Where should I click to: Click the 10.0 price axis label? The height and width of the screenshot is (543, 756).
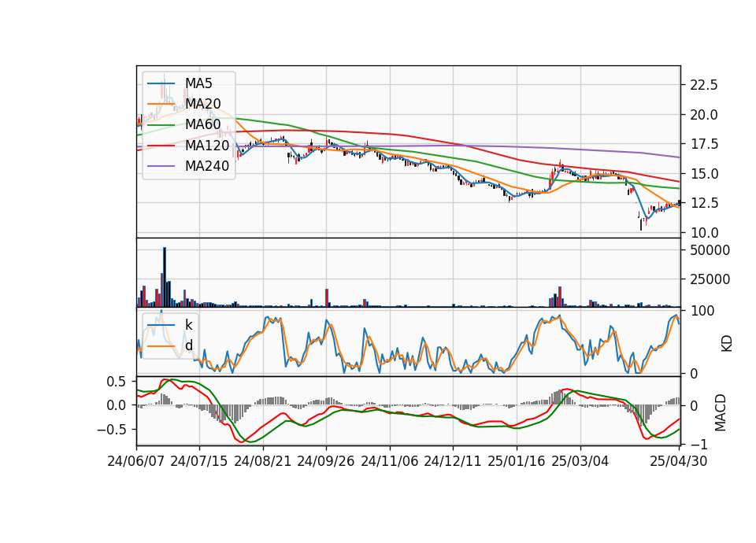pyautogui.click(x=704, y=233)
